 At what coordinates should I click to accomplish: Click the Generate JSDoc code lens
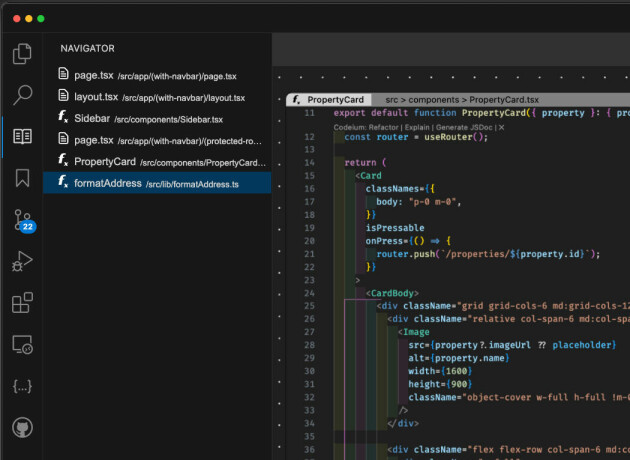(x=464, y=127)
